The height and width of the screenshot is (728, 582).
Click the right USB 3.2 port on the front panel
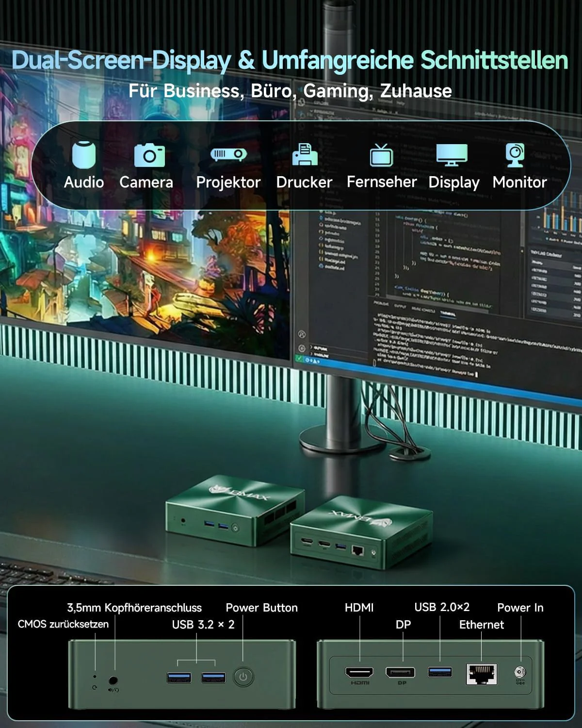[213, 677]
